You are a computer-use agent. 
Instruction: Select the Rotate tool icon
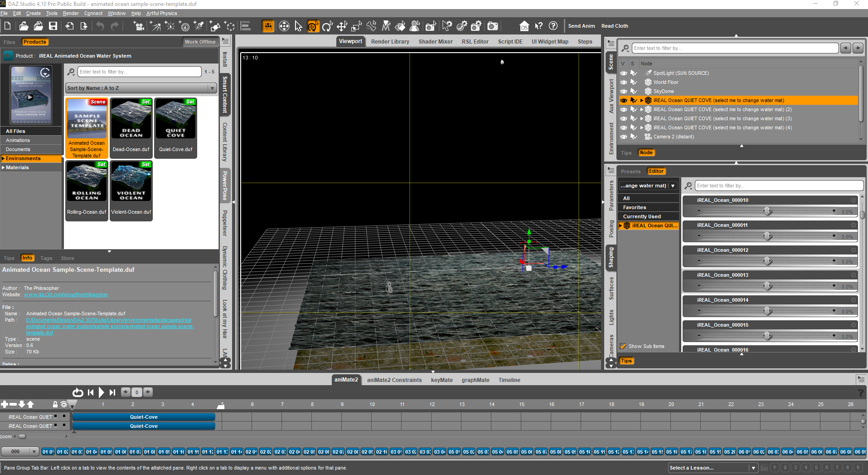tap(327, 26)
